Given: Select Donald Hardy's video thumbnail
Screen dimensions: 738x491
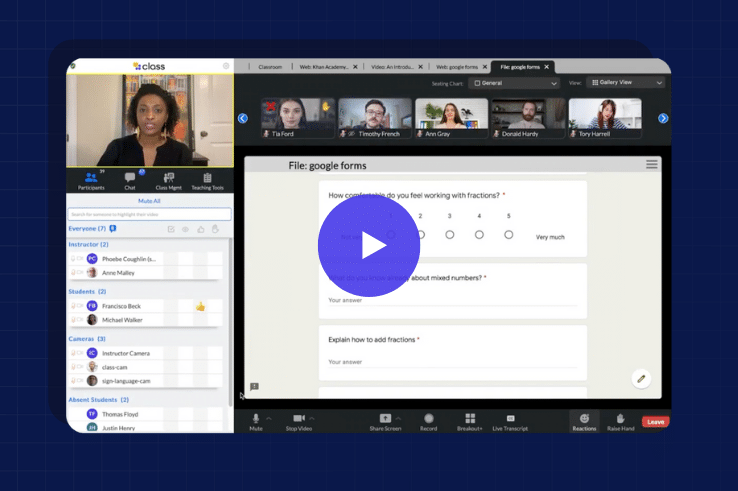Looking at the screenshot, I should (529, 118).
